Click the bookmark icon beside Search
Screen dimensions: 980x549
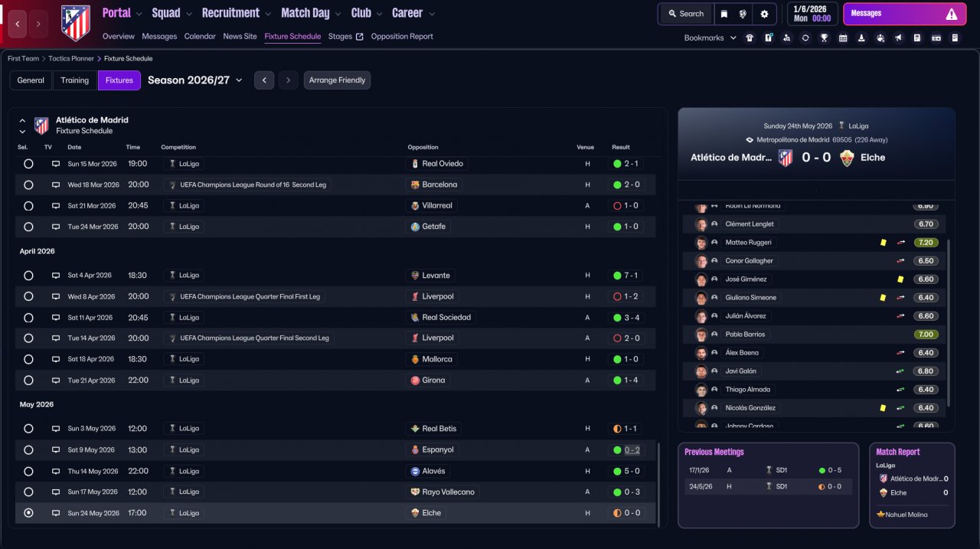(724, 14)
